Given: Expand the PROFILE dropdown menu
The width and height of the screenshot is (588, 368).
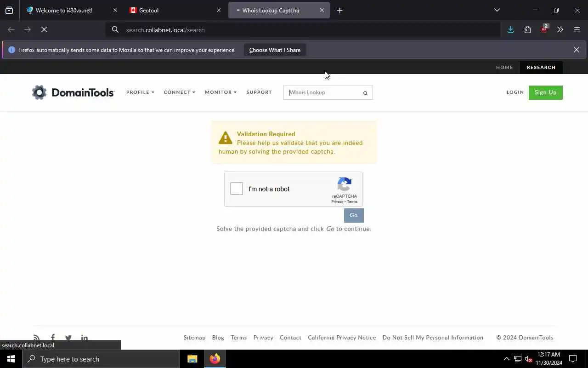Looking at the screenshot, I should 140,92.
